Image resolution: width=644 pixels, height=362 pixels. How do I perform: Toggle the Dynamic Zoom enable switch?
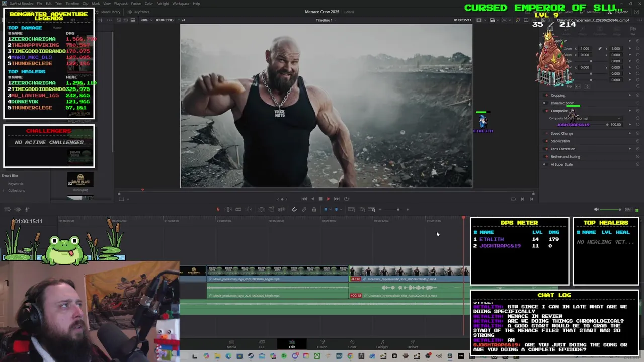tap(546, 103)
